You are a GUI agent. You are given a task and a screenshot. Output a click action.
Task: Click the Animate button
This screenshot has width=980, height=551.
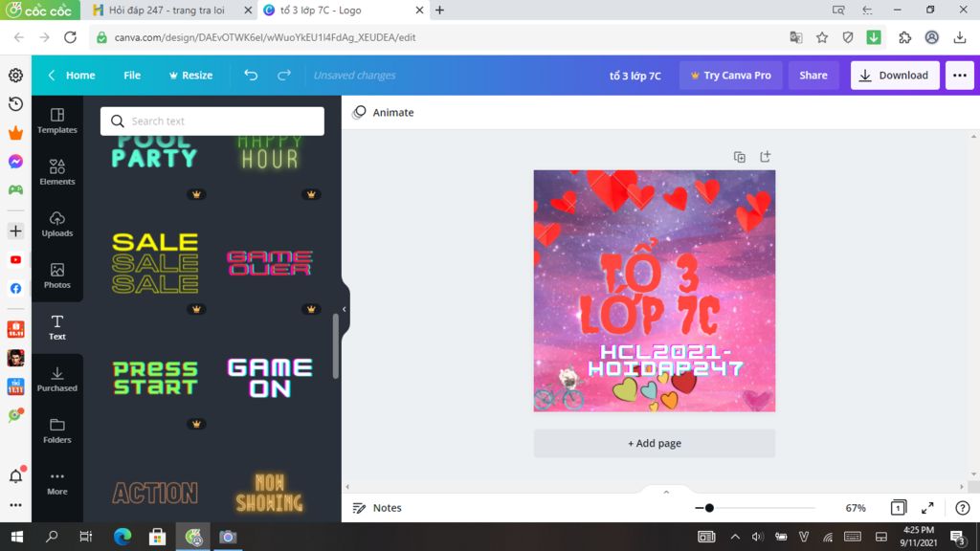(383, 113)
